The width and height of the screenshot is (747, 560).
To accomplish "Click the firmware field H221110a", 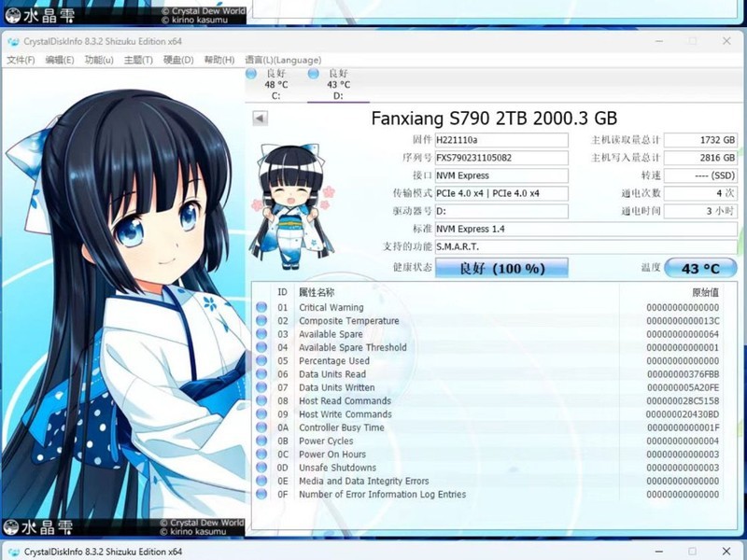I will [501, 140].
